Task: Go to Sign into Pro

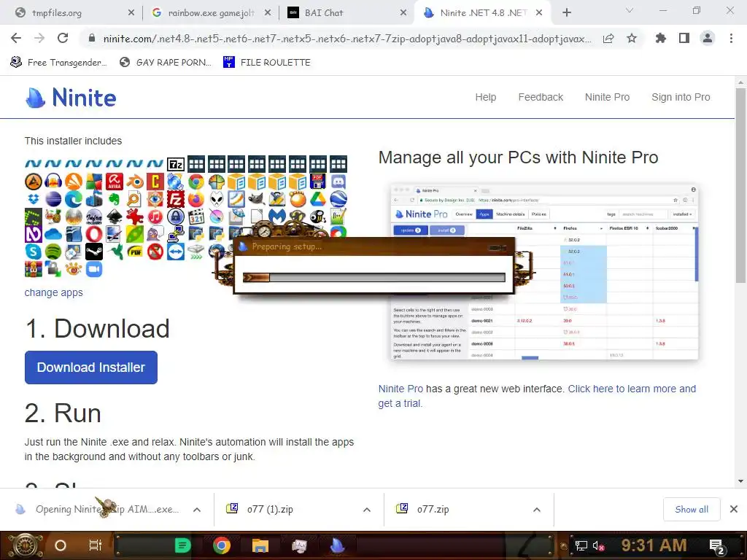Action: pyautogui.click(x=681, y=97)
